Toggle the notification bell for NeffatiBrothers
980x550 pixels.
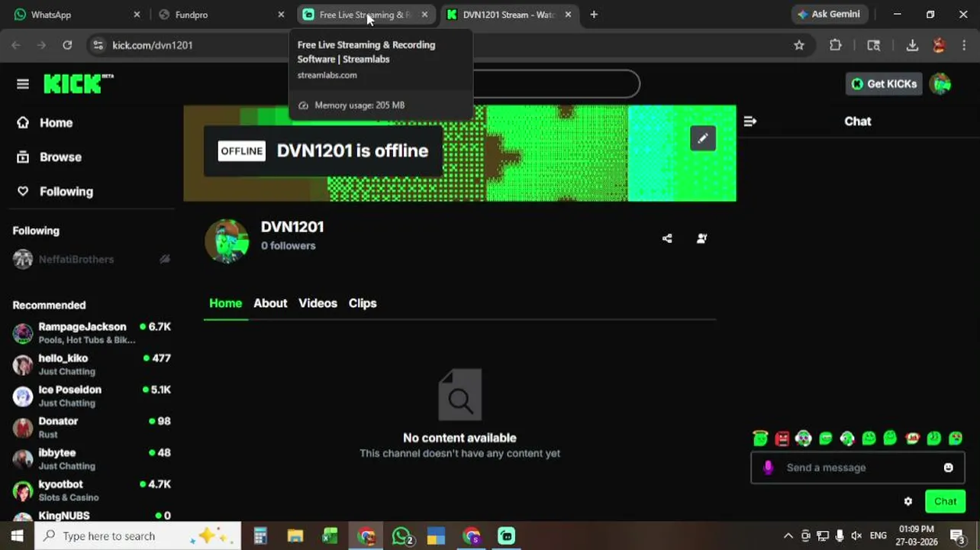click(164, 260)
